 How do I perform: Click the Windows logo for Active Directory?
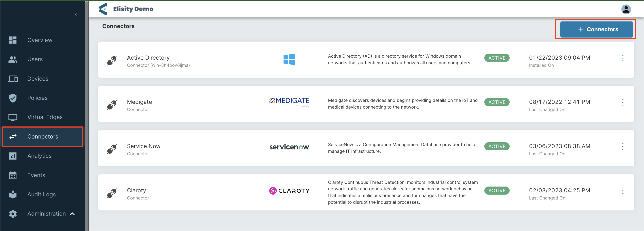pyautogui.click(x=289, y=59)
